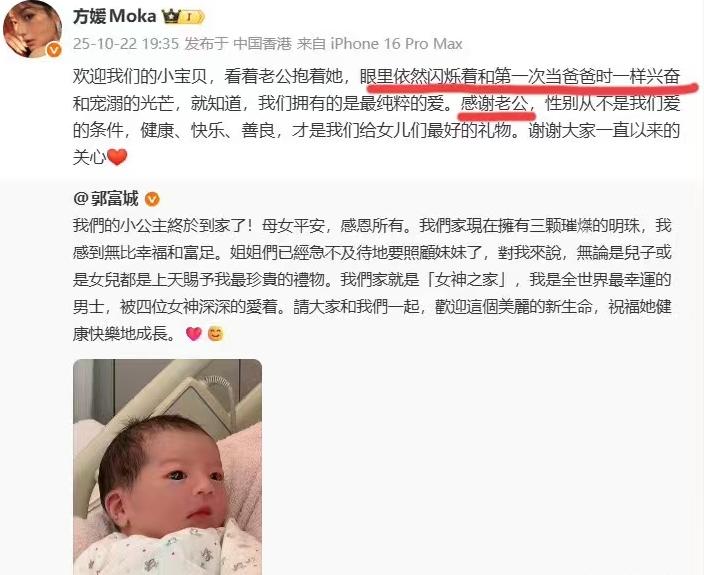Click the 发布于 中国香港 location label
Screen dimensions: 704x575
pos(238,44)
